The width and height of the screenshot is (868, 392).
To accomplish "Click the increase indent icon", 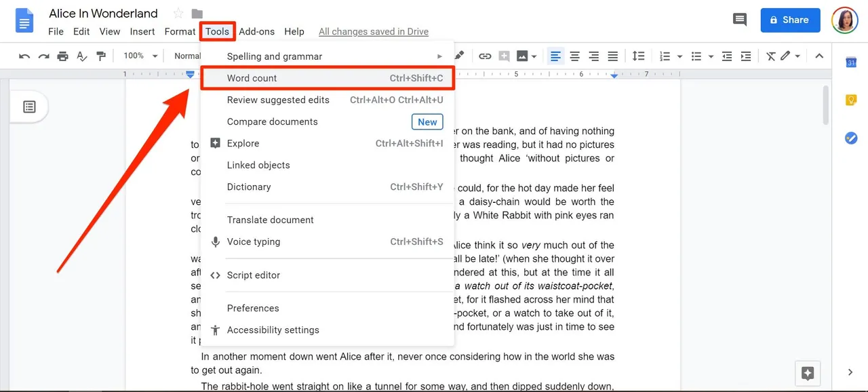I will coord(746,56).
